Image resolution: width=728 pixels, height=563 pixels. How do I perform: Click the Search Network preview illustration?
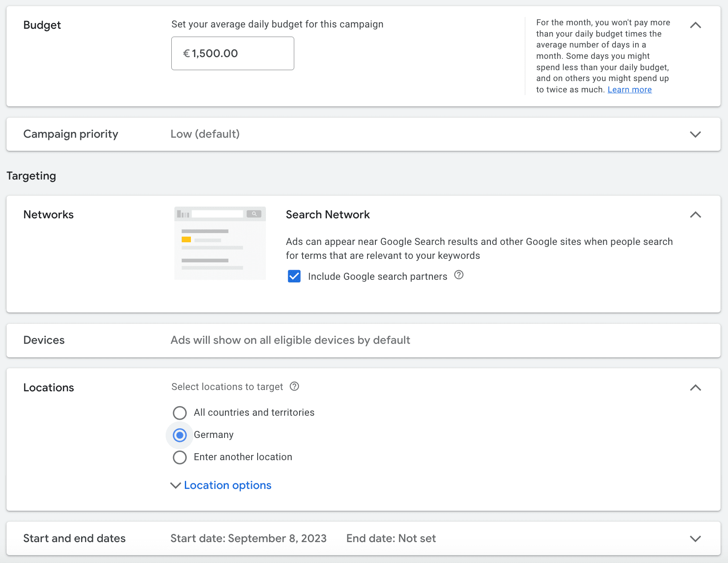click(x=220, y=243)
